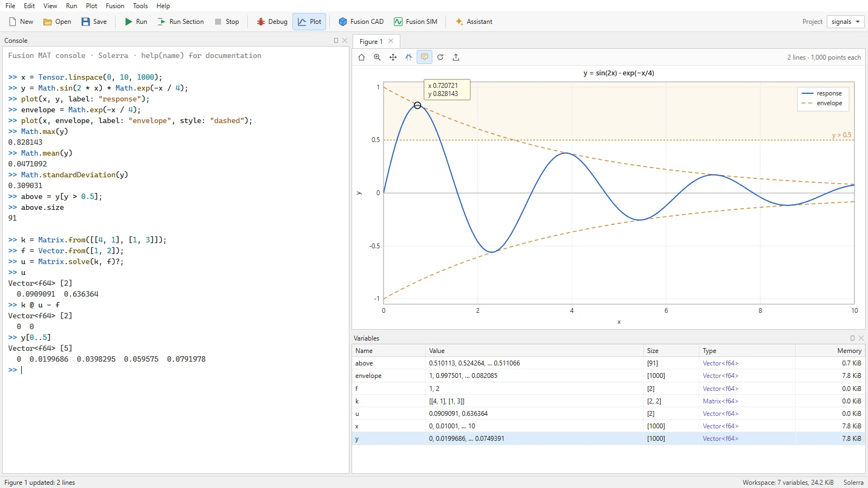Click the status text 'Figure 1 updated: 2 lines'

click(x=40, y=483)
